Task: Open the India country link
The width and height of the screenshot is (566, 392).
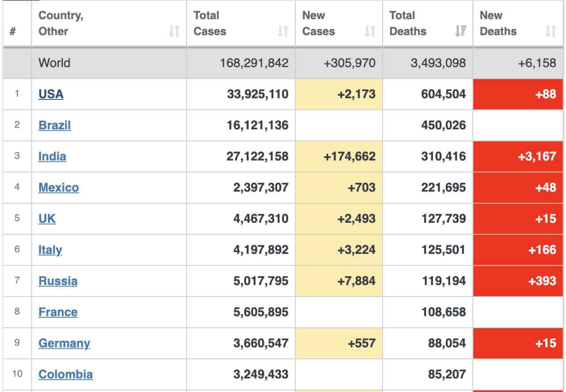Action: tap(52, 156)
